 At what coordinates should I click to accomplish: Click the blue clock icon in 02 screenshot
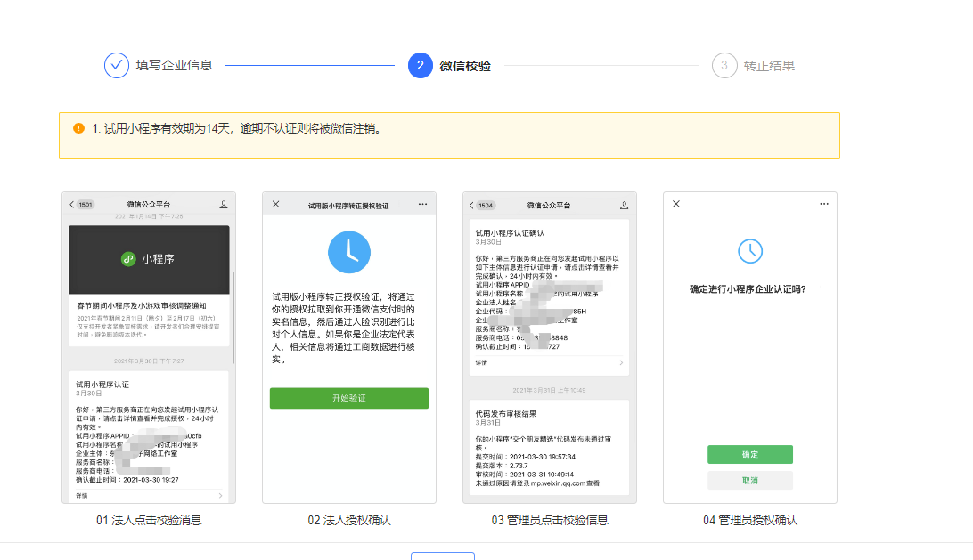[348, 253]
